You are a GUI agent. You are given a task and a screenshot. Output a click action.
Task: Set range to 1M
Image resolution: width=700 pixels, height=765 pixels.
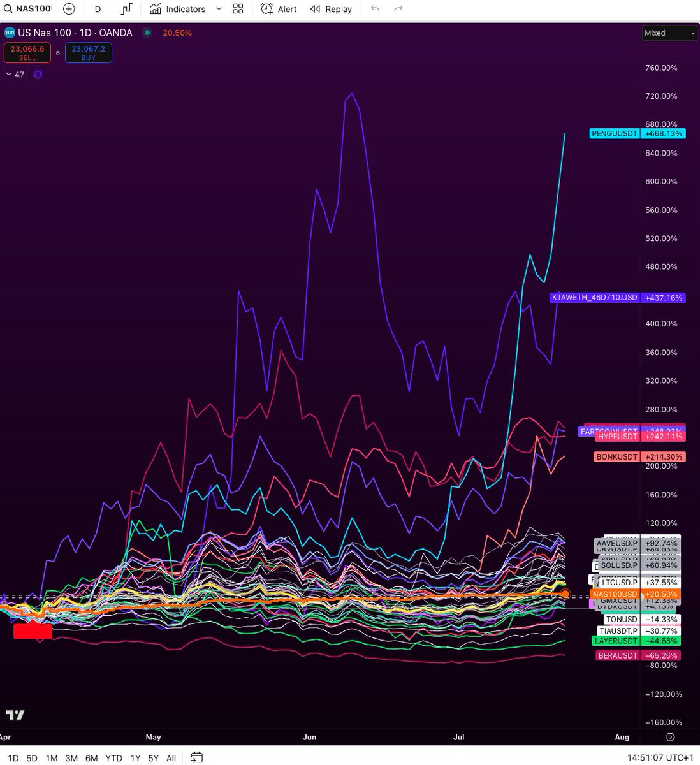pyautogui.click(x=52, y=758)
